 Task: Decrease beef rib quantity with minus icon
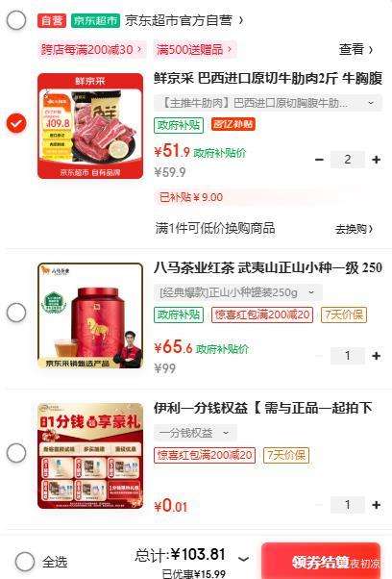pyautogui.click(x=319, y=160)
